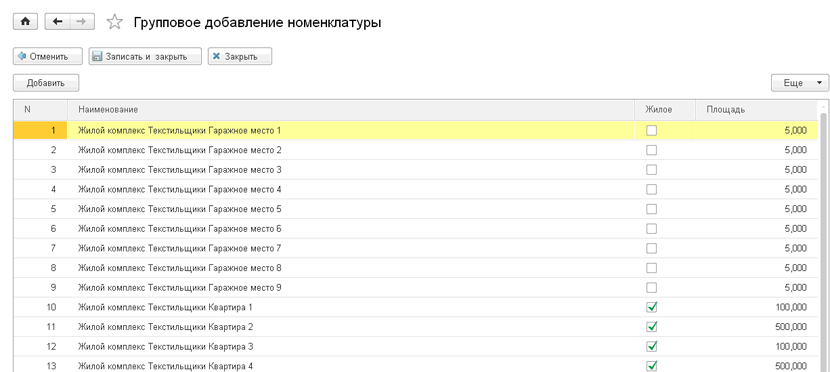Viewport: 830px width, 372px height.
Task: Select row name Гаражное место 3
Action: 179,170
